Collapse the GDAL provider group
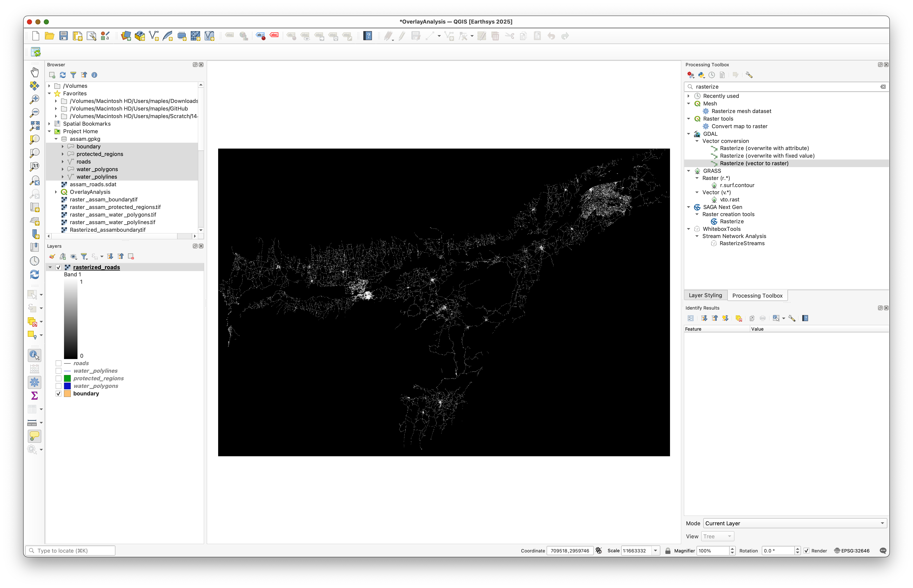 (689, 134)
